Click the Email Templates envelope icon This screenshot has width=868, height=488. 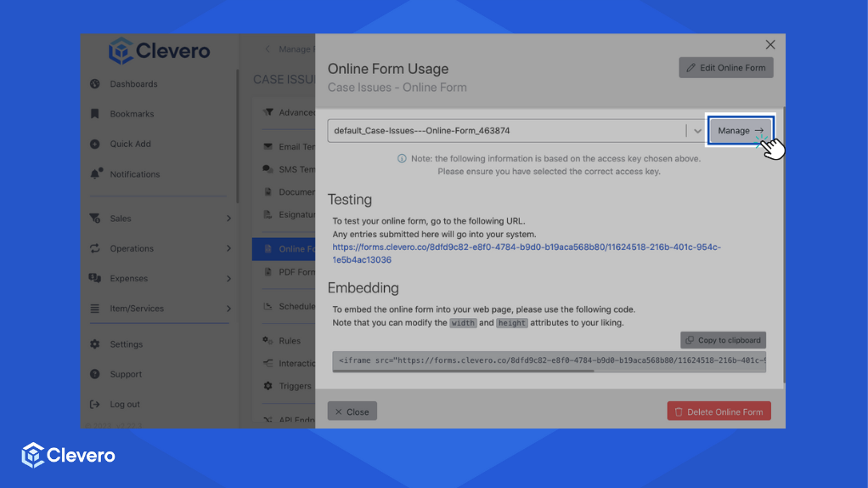coord(268,146)
